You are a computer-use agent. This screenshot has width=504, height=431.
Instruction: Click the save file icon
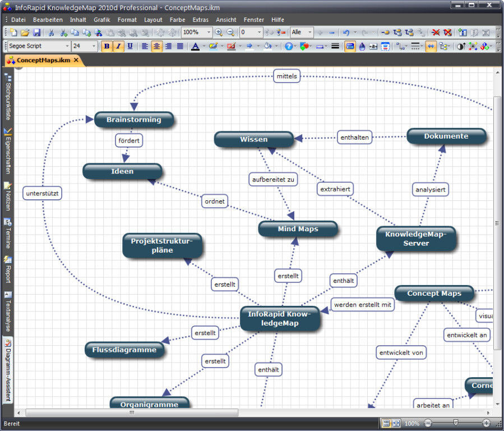point(36,33)
